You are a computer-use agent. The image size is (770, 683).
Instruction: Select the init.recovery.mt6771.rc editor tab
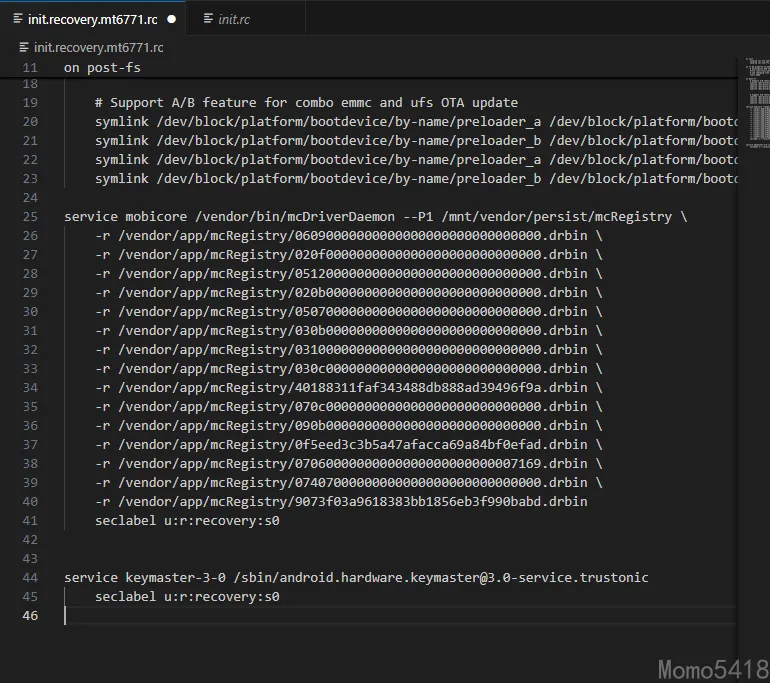[94, 18]
